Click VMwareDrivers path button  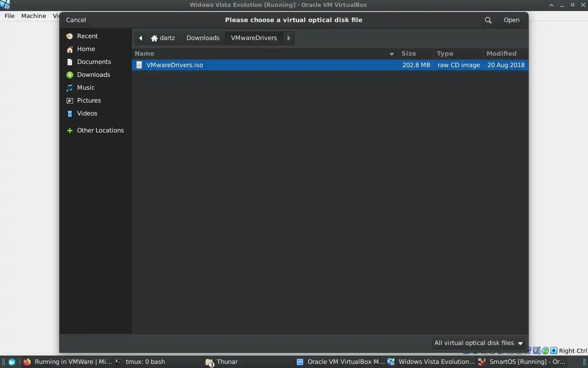(x=254, y=38)
